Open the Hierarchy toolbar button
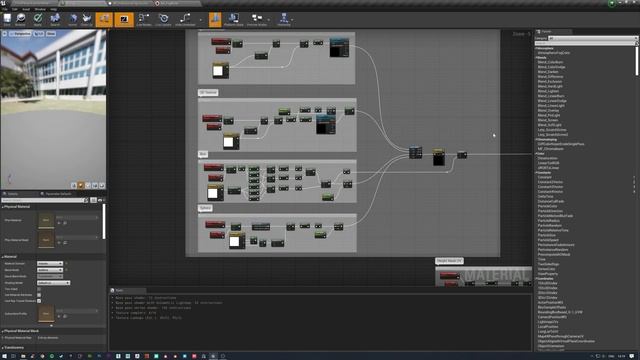Screen dimensions: 640x360 (x=284, y=19)
